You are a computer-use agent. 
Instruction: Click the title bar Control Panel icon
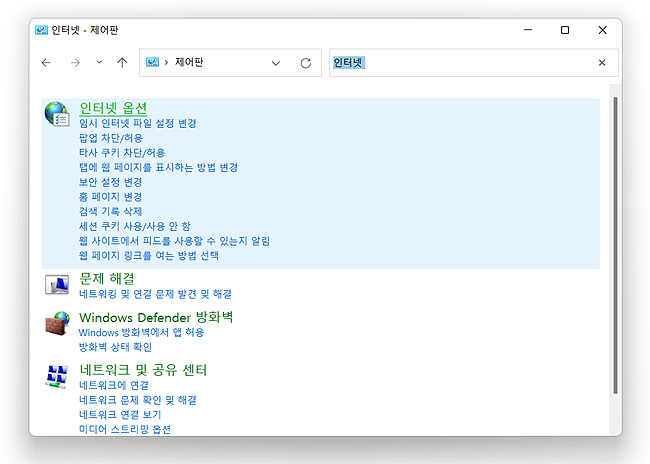click(x=41, y=30)
